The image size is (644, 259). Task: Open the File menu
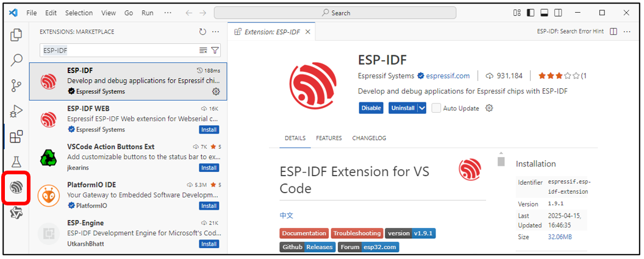click(32, 13)
